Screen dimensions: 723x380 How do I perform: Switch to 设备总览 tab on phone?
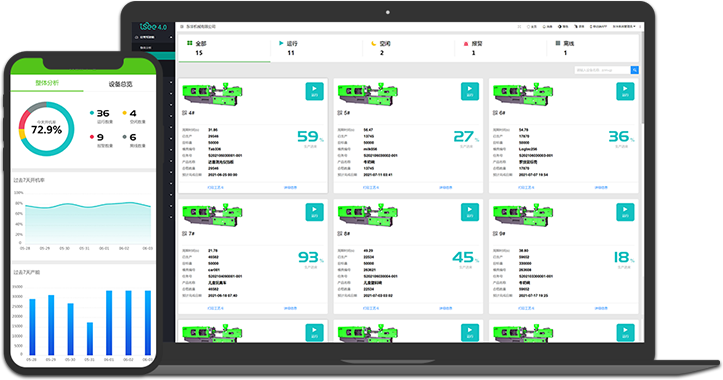120,84
